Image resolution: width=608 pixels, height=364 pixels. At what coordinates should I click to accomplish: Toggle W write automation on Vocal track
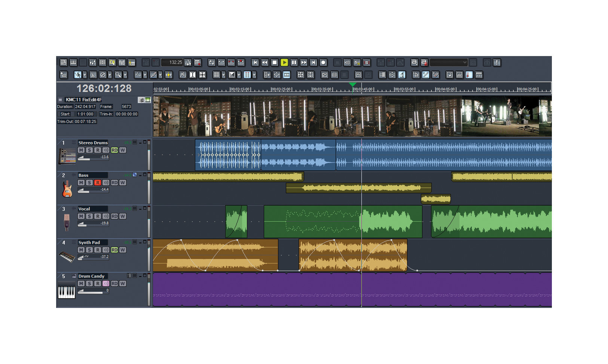click(x=123, y=216)
